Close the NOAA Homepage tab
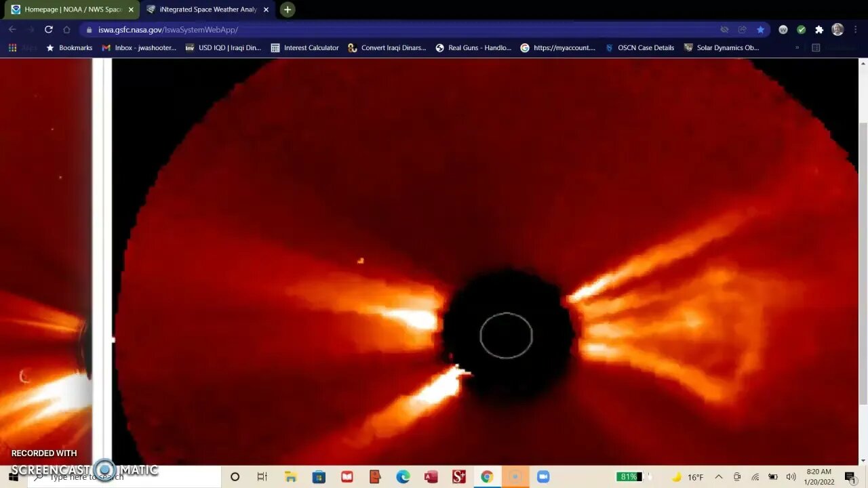868x488 pixels. [x=131, y=9]
